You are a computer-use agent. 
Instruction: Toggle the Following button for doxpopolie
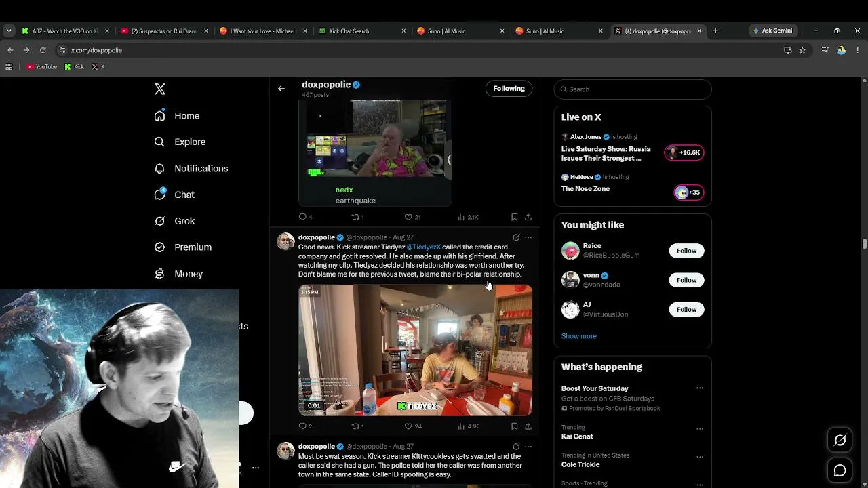click(x=509, y=89)
